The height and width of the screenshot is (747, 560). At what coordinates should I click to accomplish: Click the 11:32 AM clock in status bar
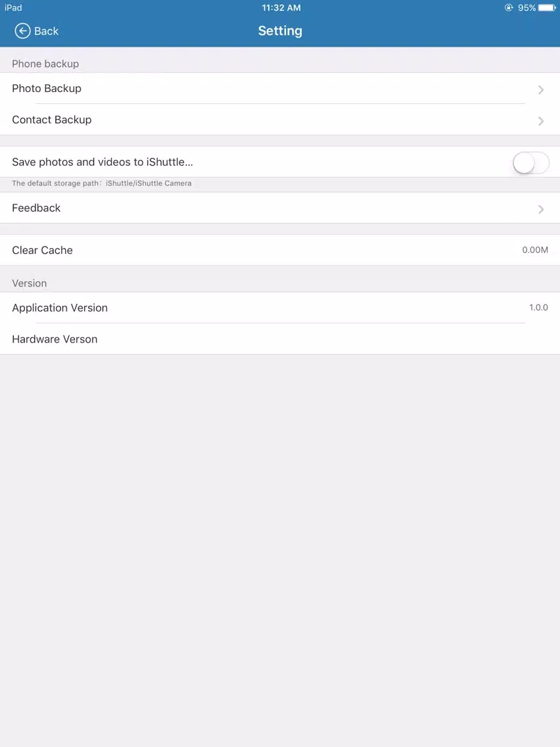coord(281,8)
